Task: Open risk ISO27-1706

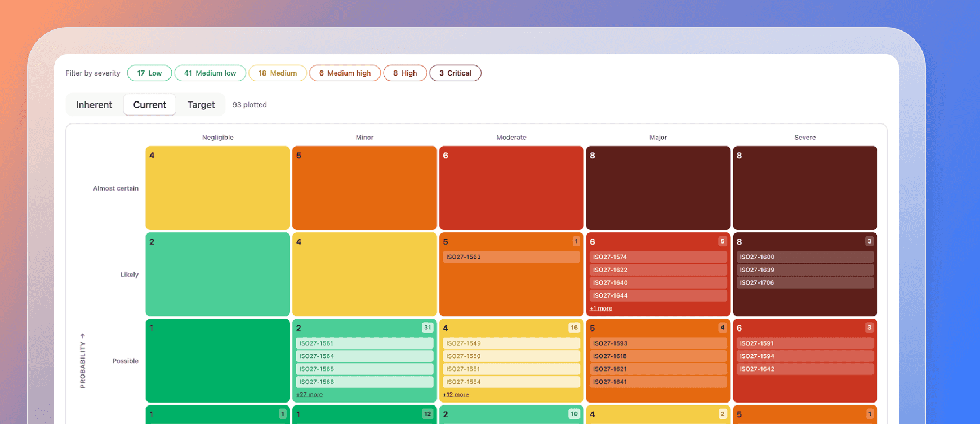Action: click(x=805, y=283)
